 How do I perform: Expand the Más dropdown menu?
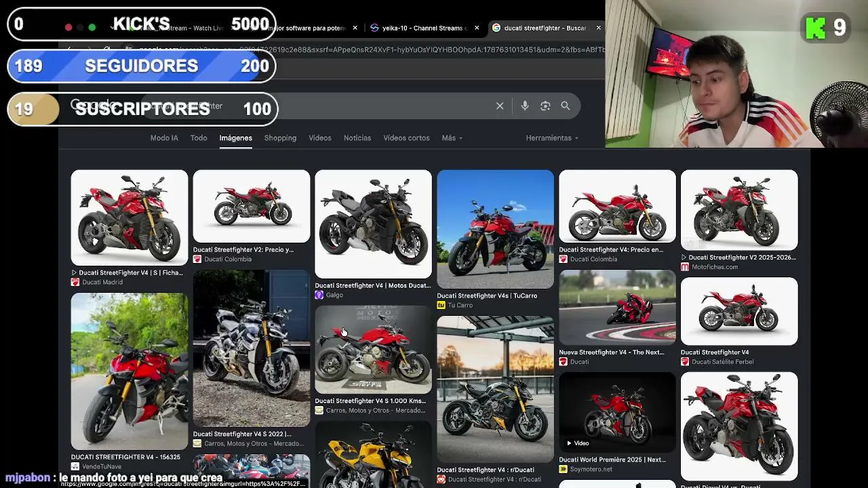tap(452, 138)
